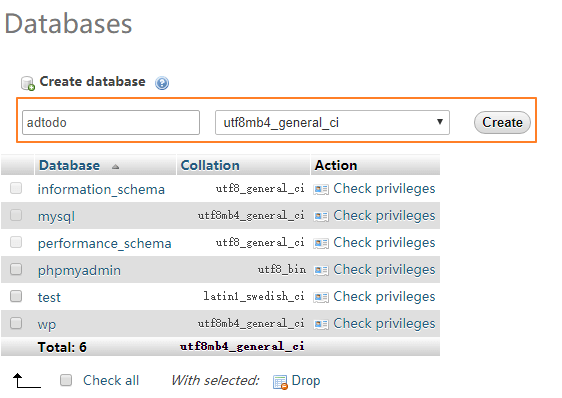Focus the database name field containing adtodo
Image resolution: width=562 pixels, height=398 pixels.
[111, 123]
